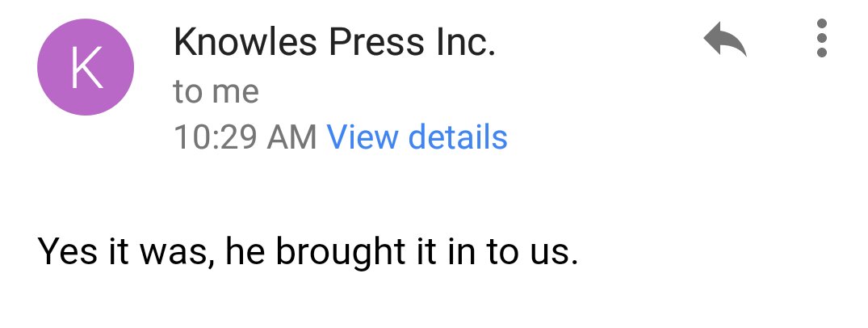Select the word "brought" in the message
This screenshot has width=868, height=328.
[341, 251]
